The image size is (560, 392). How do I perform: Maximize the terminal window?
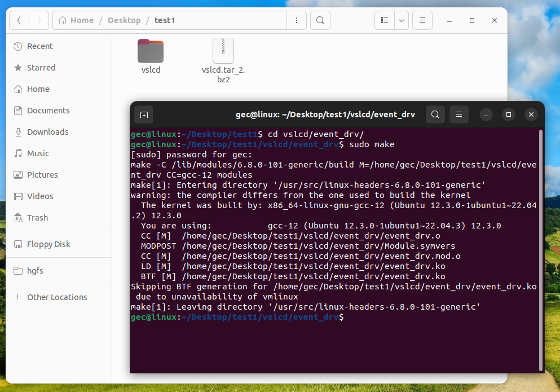click(509, 114)
